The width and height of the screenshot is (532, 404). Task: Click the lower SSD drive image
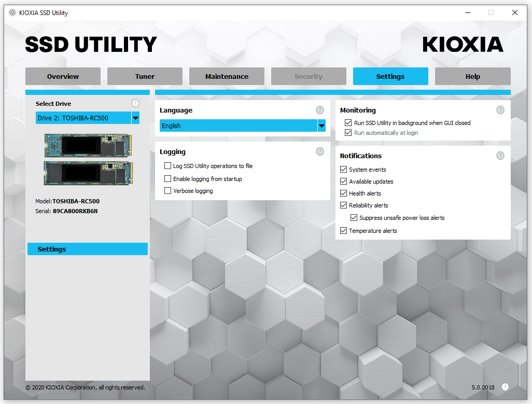pos(88,173)
